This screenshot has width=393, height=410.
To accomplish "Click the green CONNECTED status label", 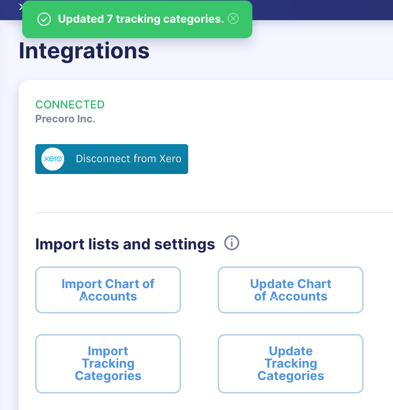I will coord(70,105).
